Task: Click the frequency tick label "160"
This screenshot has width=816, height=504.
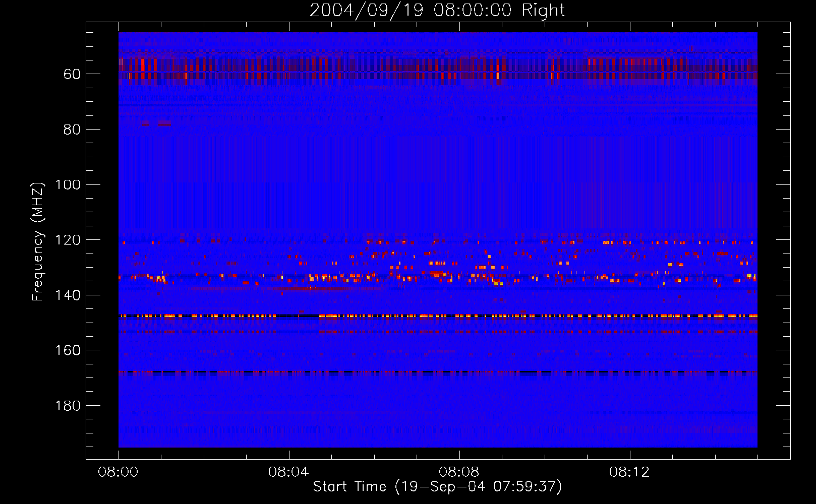Action: point(68,350)
